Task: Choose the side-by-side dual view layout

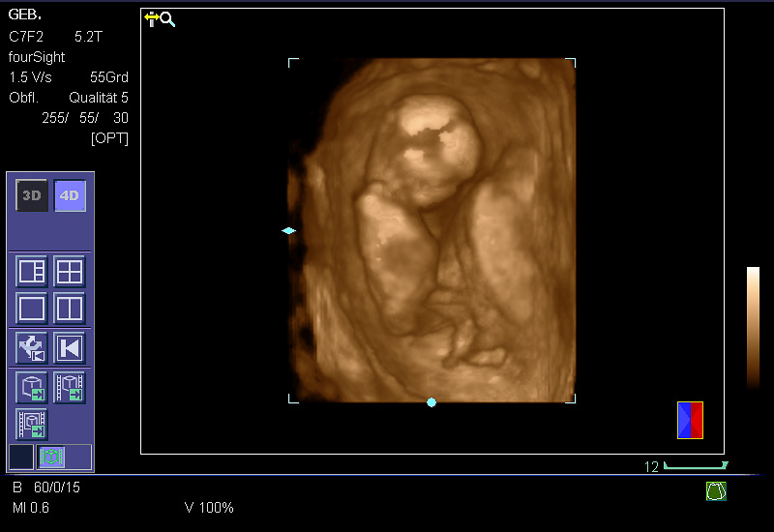Action: click(69, 309)
